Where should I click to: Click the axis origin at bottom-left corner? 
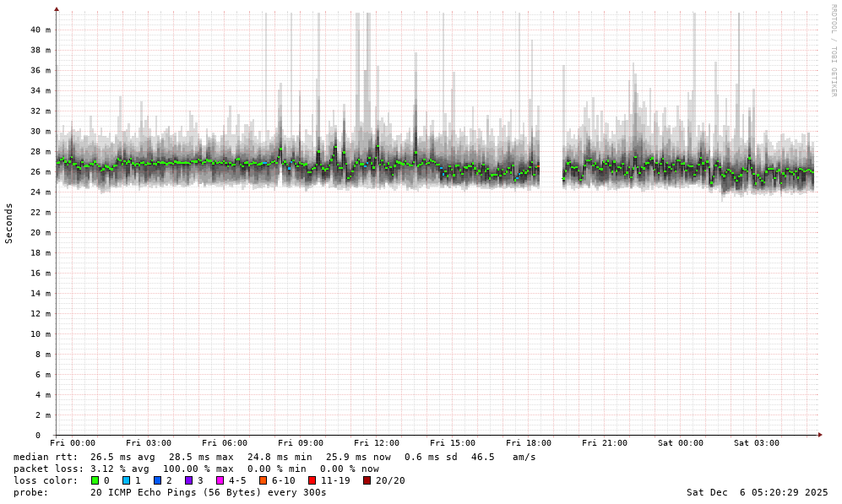point(57,435)
